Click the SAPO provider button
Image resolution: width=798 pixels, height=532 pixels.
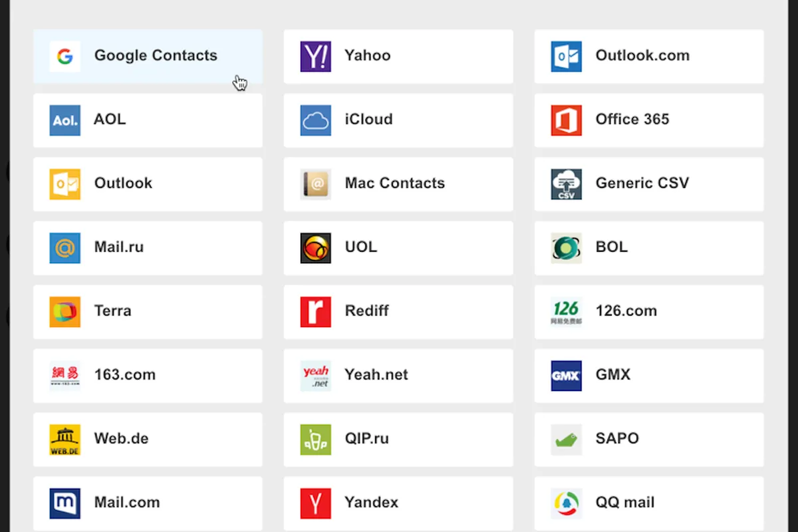pyautogui.click(x=648, y=440)
